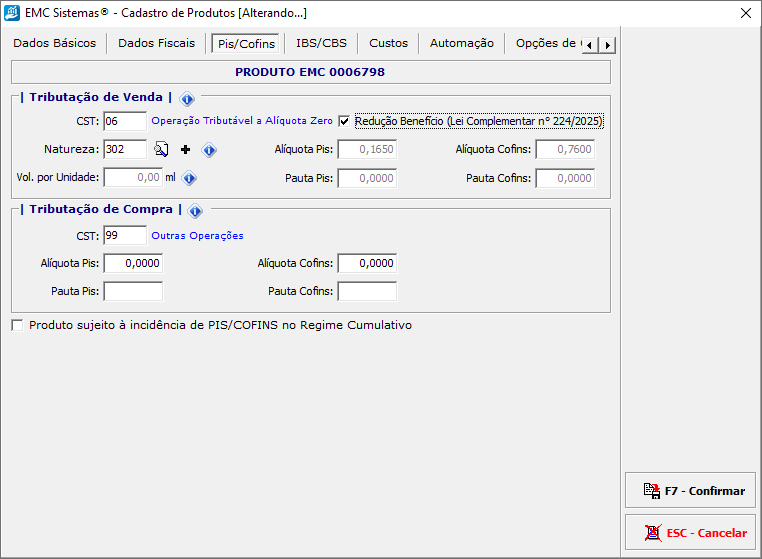The height and width of the screenshot is (559, 762).
Task: Click info icon beside the Natureza field
Action: click(209, 150)
